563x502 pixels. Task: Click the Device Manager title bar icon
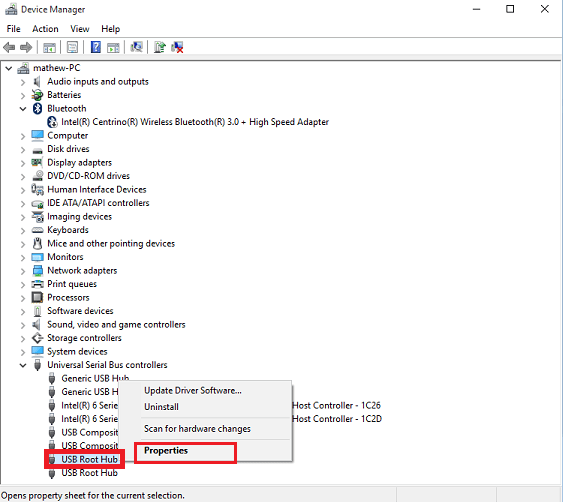[x=11, y=9]
